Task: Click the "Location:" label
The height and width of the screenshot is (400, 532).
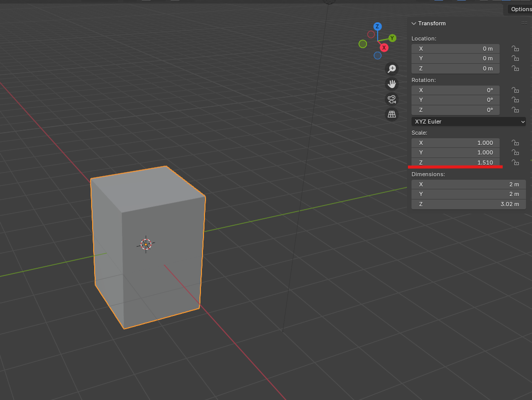Action: 424,38
